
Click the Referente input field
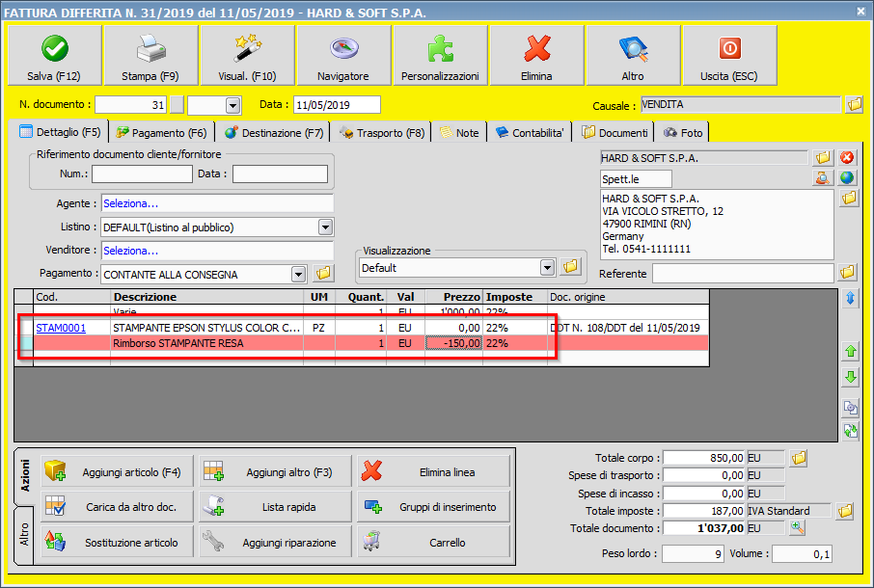(743, 273)
